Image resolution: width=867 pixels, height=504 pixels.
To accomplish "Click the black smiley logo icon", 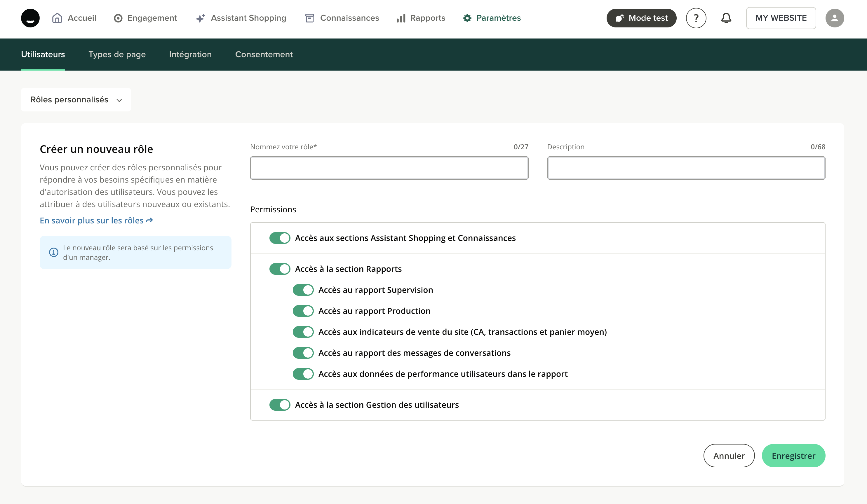I will click(30, 18).
